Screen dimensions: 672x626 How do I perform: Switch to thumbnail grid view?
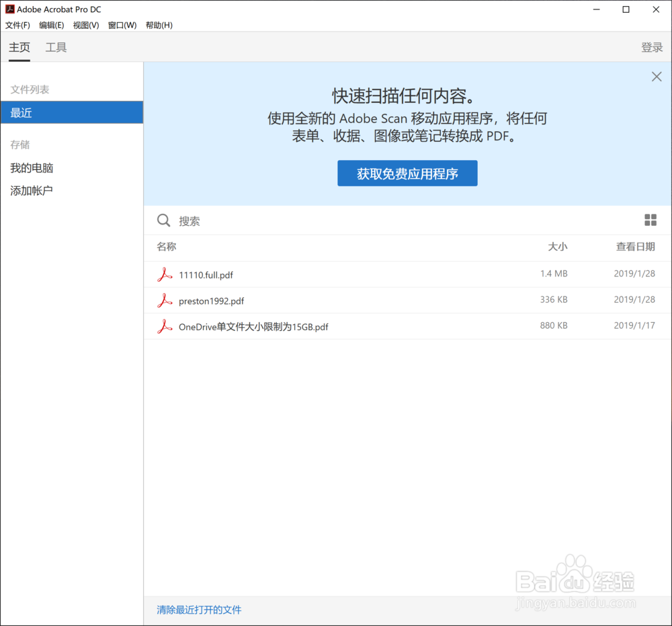650,220
